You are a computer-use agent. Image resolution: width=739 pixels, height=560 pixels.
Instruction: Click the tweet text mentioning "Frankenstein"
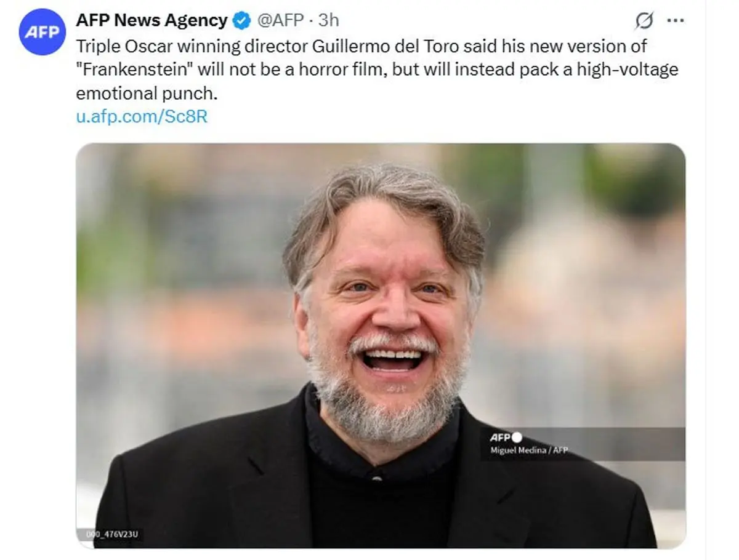click(377, 70)
